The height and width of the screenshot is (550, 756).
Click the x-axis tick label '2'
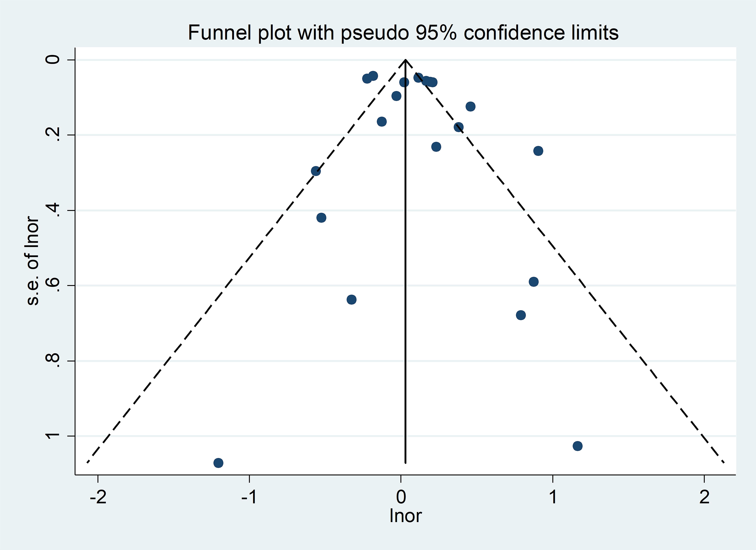pyautogui.click(x=704, y=497)
